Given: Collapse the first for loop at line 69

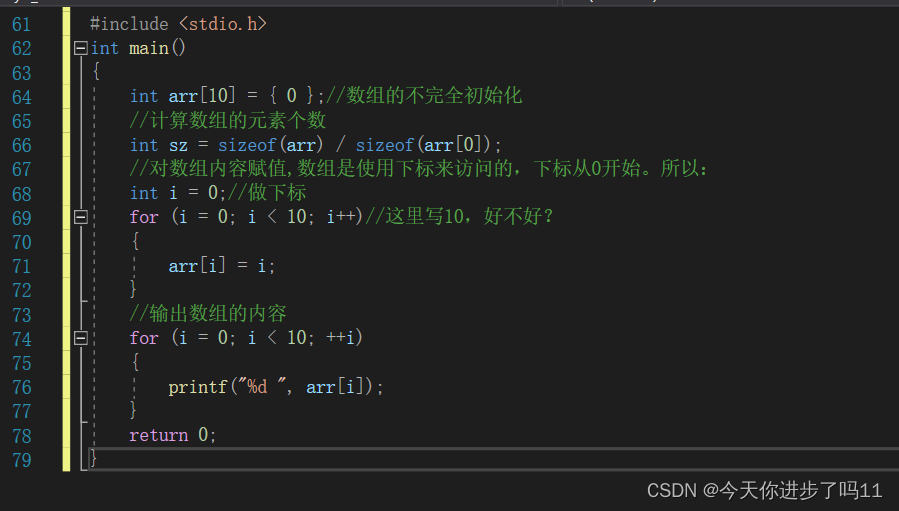Looking at the screenshot, I should [81, 217].
